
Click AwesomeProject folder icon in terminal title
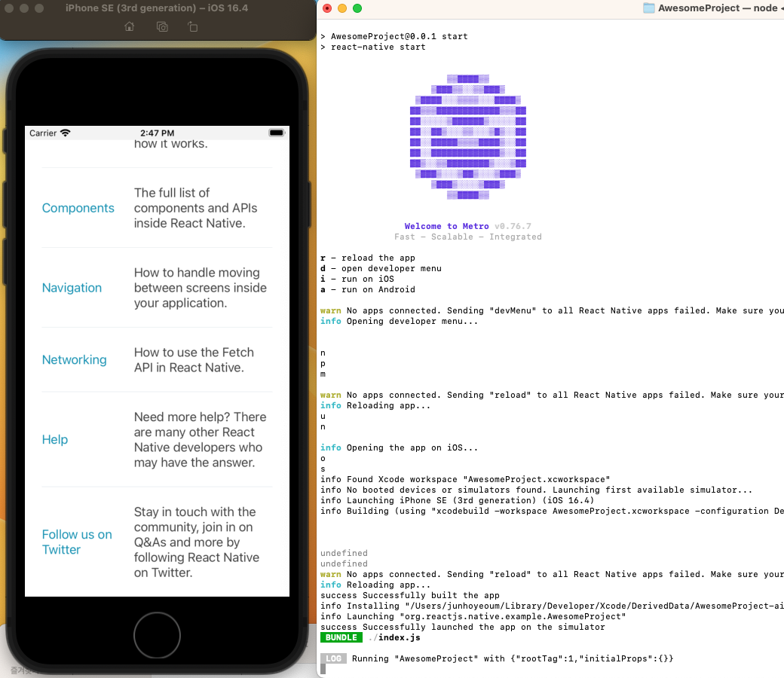[x=648, y=8]
